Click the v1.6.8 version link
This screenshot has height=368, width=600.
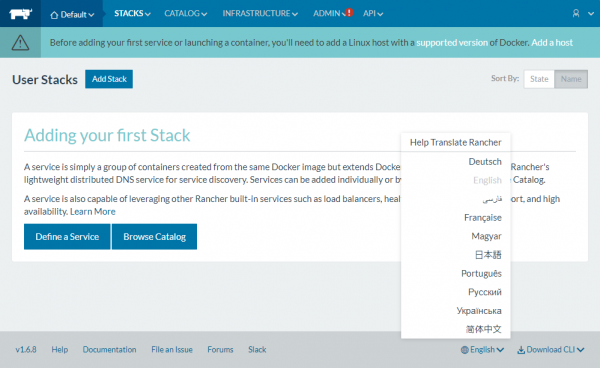point(26,350)
